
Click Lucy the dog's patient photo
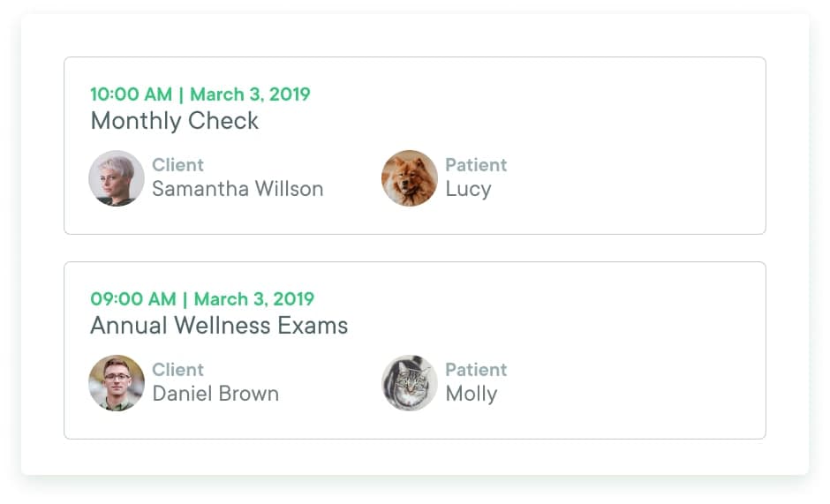pyautogui.click(x=410, y=178)
